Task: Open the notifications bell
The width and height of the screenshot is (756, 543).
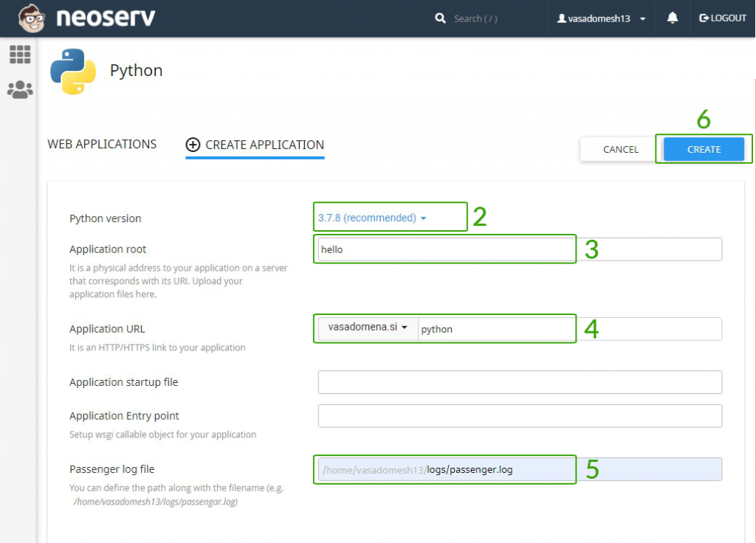Action: 672,18
